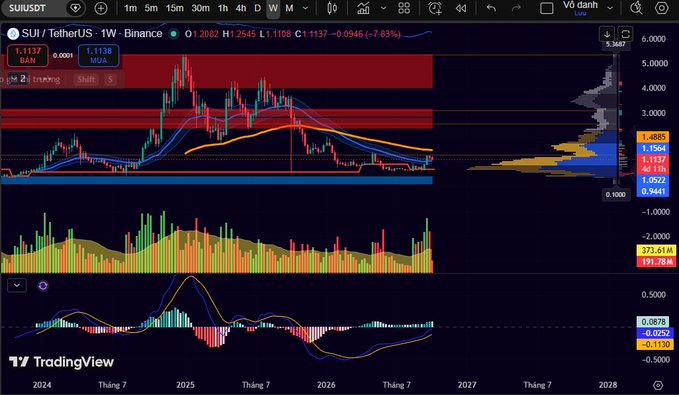
Task: Switch to the 30m timeframe
Action: pyautogui.click(x=200, y=8)
